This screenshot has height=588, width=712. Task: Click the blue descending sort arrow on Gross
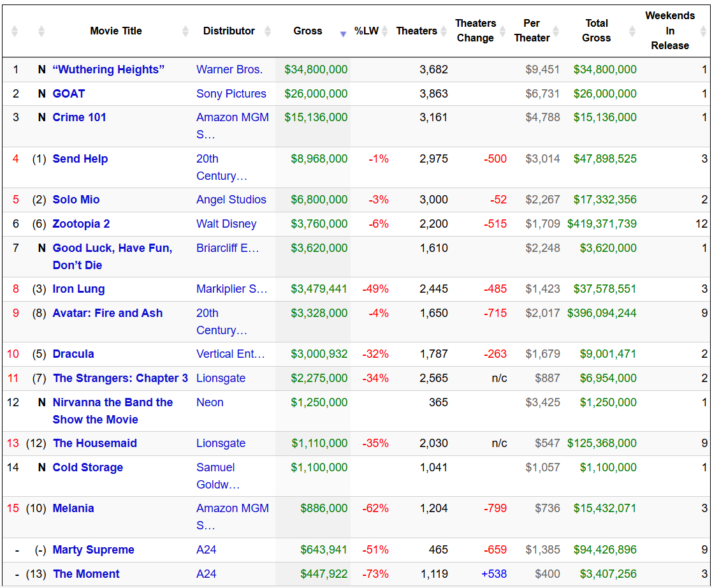click(x=343, y=34)
